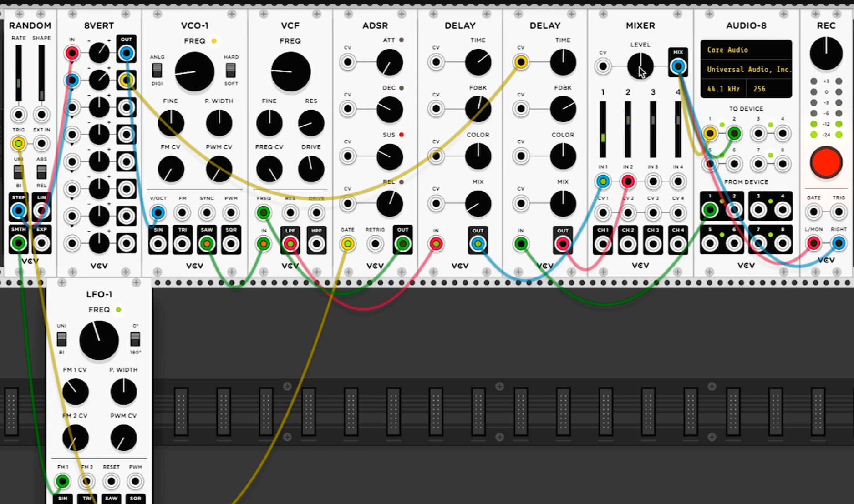Click the ADSR GATE input jack

pyautogui.click(x=347, y=244)
